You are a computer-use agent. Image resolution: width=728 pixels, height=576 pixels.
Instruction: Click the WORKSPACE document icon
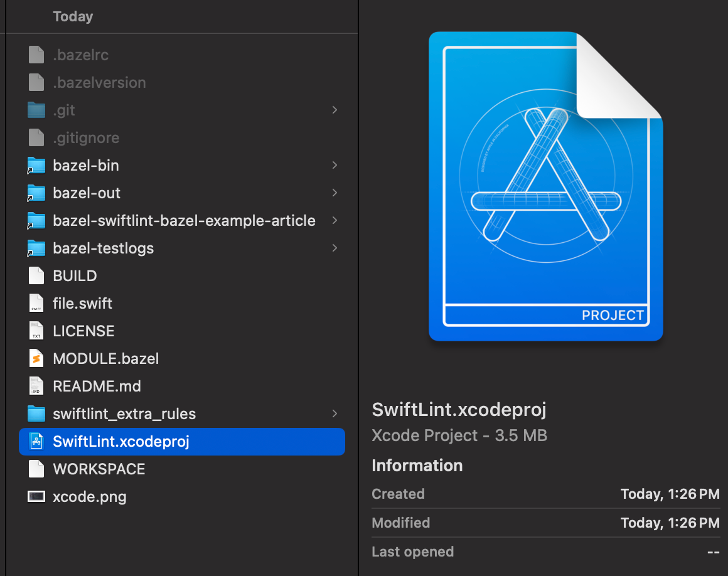coord(36,469)
